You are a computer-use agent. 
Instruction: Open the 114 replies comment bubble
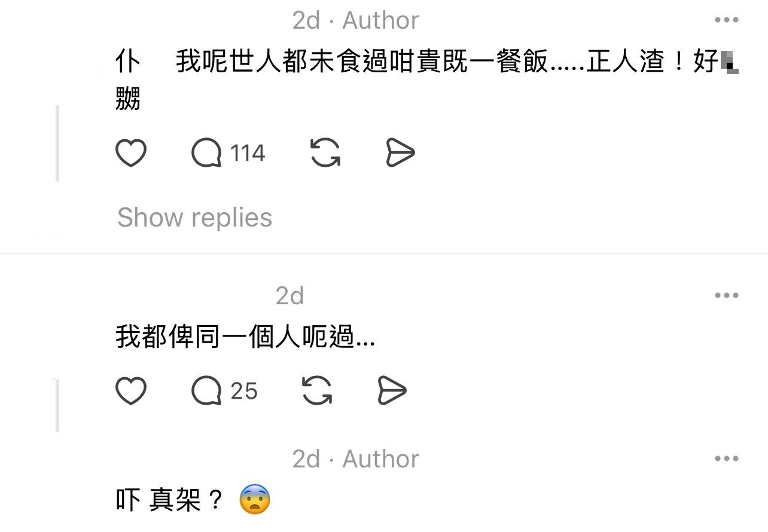point(206,153)
